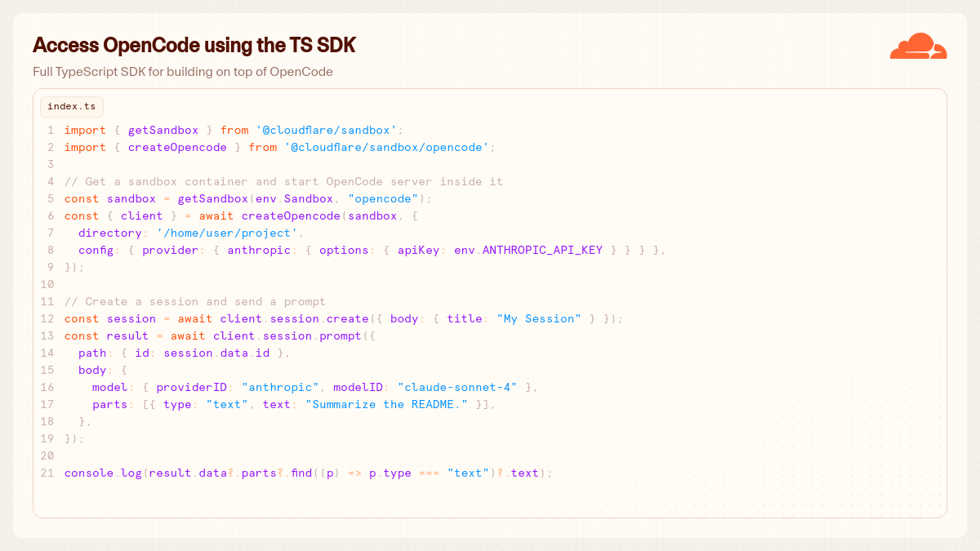
Task: Click the '@cloudflare/sandbox/opencode' import path string
Action: [x=386, y=148]
